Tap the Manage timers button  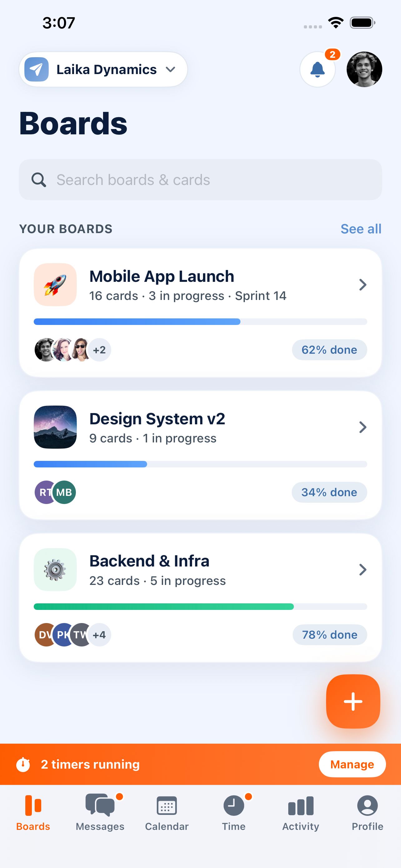[352, 764]
